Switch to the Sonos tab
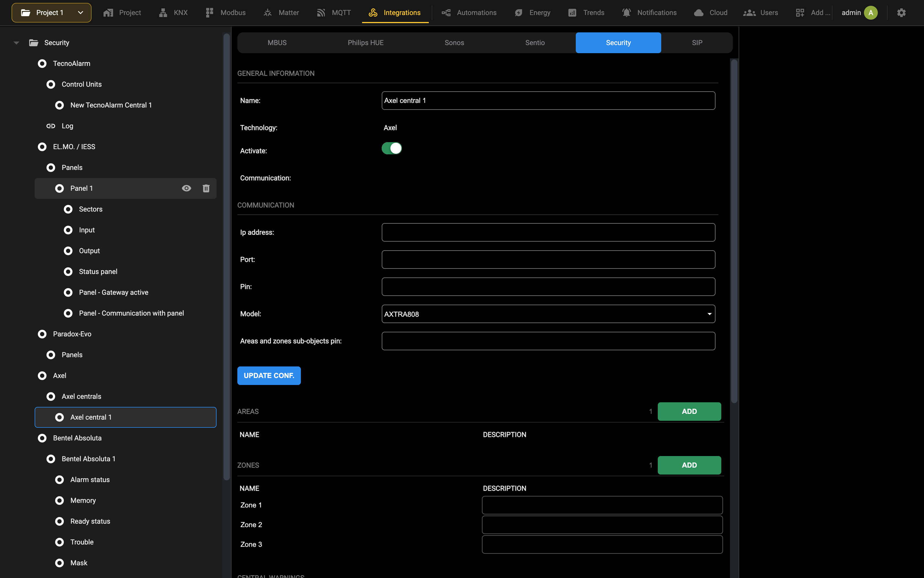924x578 pixels. 454,43
